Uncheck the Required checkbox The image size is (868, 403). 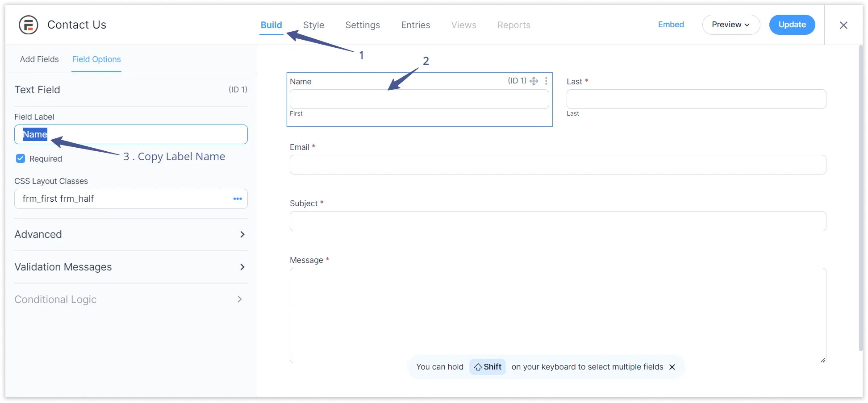(x=21, y=158)
